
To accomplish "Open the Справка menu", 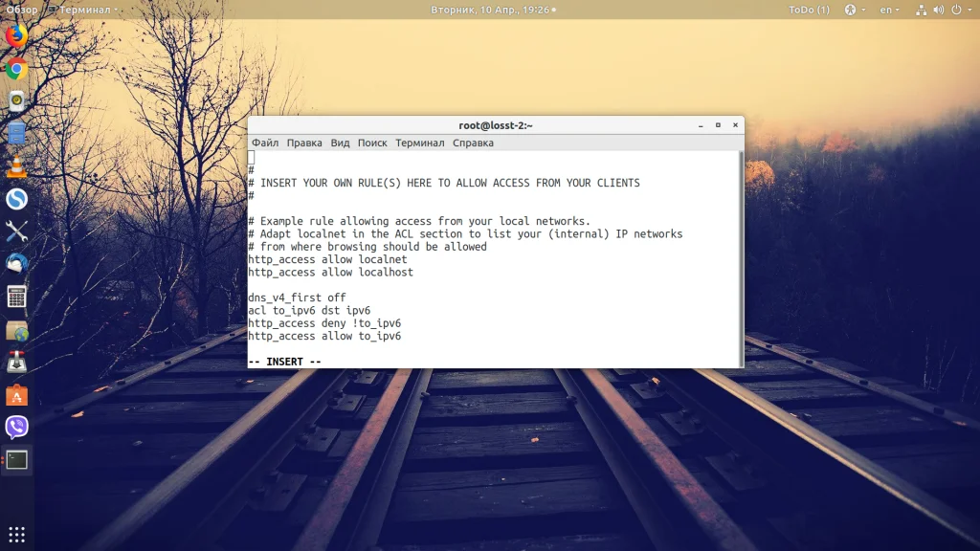I will pos(473,143).
